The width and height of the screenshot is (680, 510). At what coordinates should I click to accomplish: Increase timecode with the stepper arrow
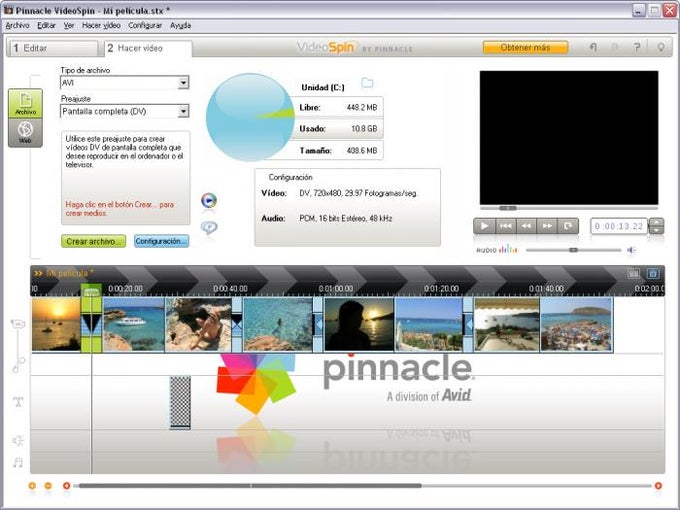pyautogui.click(x=657, y=222)
